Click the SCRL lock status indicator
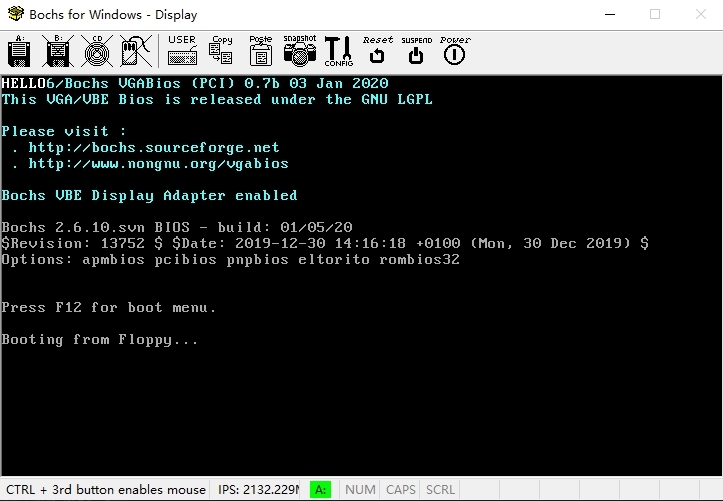The height and width of the screenshot is (501, 723). [x=440, y=489]
